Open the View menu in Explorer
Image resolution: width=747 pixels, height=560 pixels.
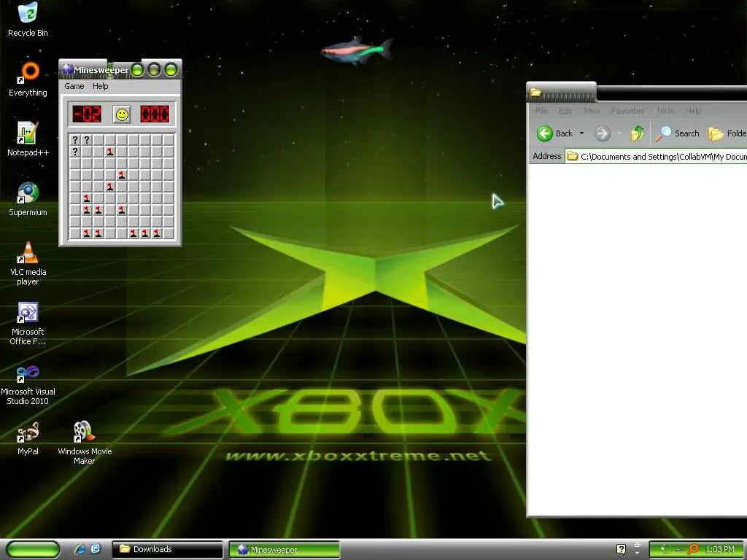pyautogui.click(x=592, y=111)
